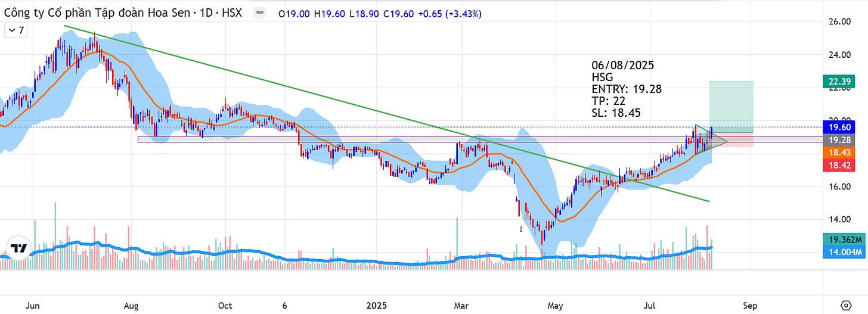The width and height of the screenshot is (868, 314).
Task: Click the Sep label on time axis
Action: click(x=750, y=306)
